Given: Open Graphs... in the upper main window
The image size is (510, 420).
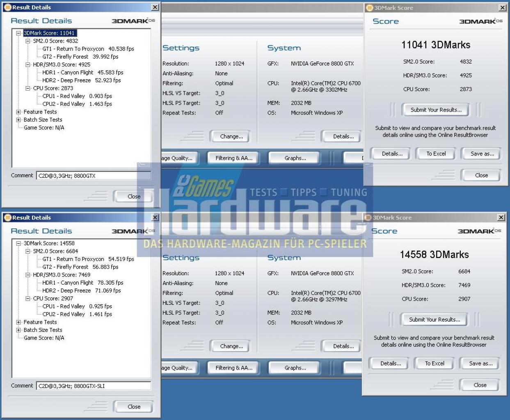Looking at the screenshot, I should (295, 158).
